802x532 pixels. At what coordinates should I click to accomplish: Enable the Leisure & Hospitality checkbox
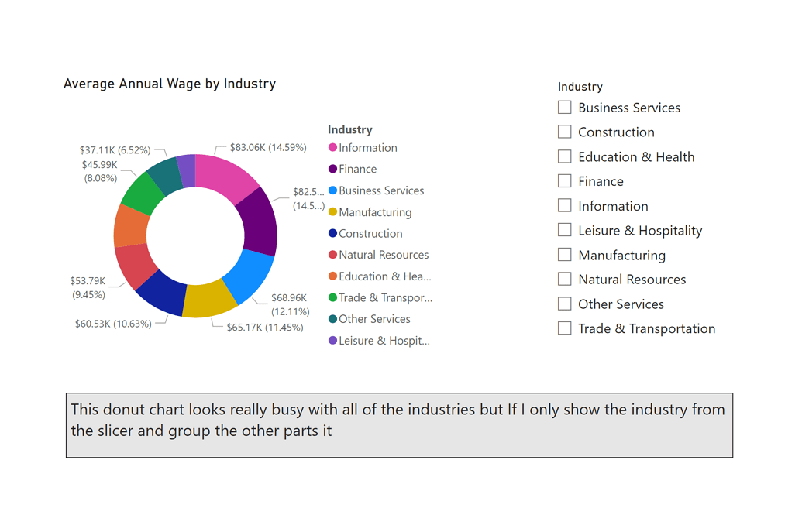[x=564, y=230]
